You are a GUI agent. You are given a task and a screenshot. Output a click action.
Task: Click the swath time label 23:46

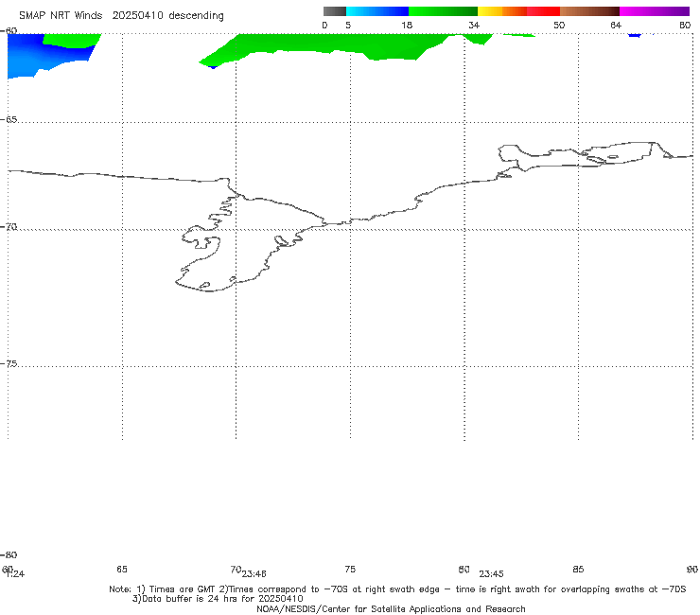pyautogui.click(x=254, y=574)
